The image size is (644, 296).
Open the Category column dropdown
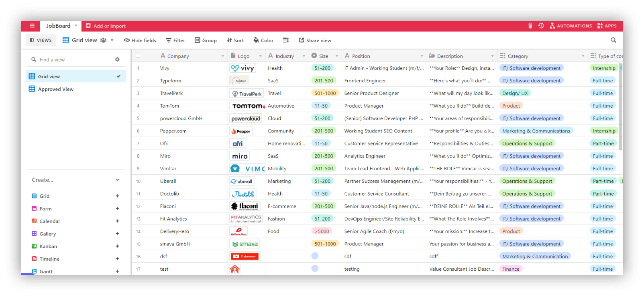[x=583, y=56]
